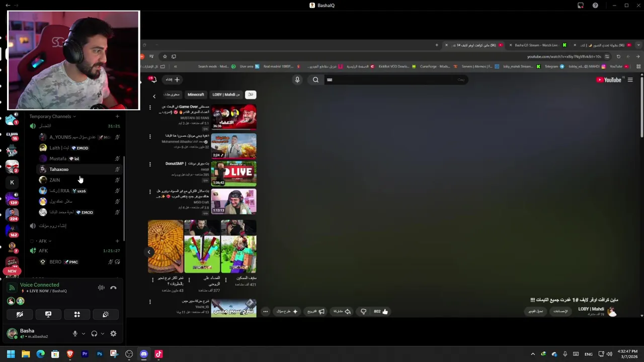This screenshot has height=362, width=644.
Task: Open microphone input options dropdown
Action: click(83, 333)
